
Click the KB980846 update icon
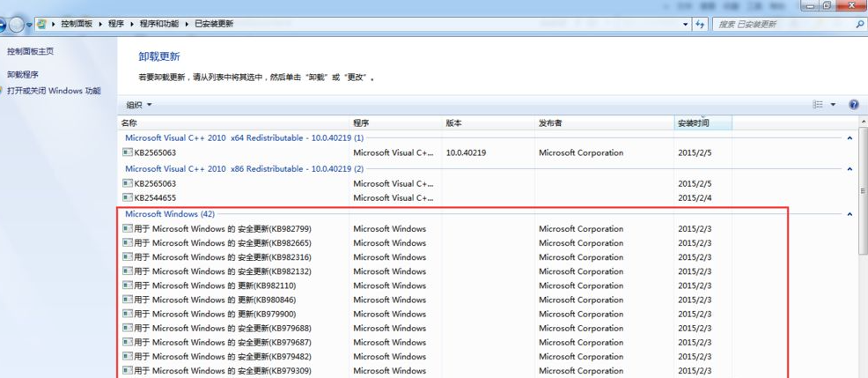coord(128,300)
